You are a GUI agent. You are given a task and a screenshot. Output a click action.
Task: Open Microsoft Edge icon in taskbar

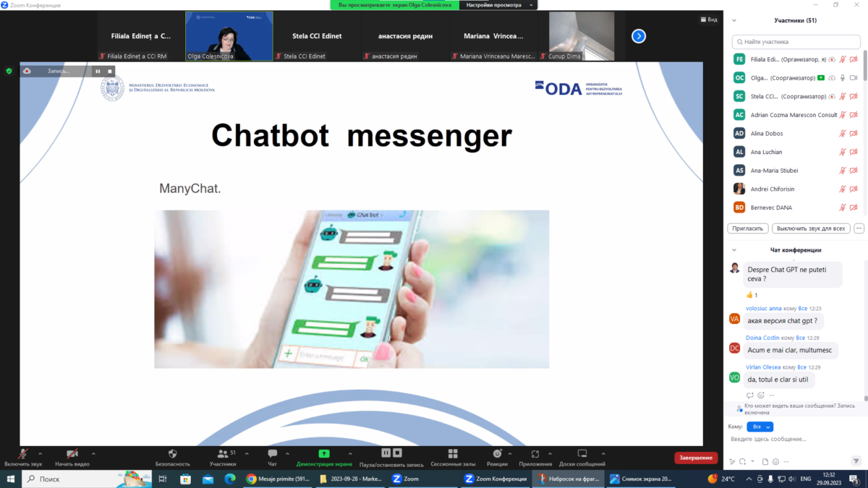[230, 479]
